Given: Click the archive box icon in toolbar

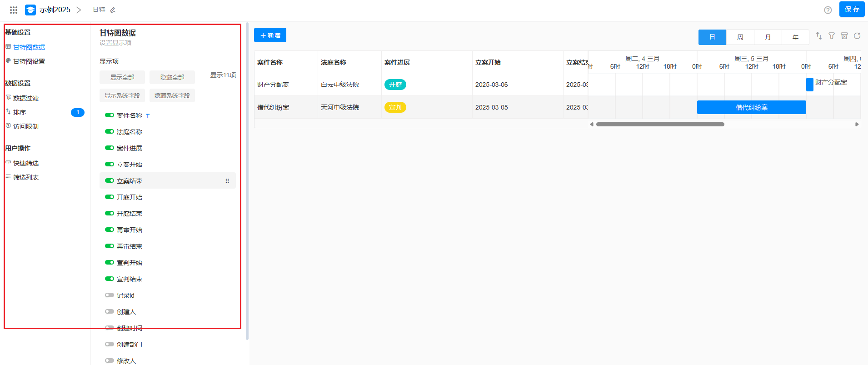Looking at the screenshot, I should tap(844, 36).
